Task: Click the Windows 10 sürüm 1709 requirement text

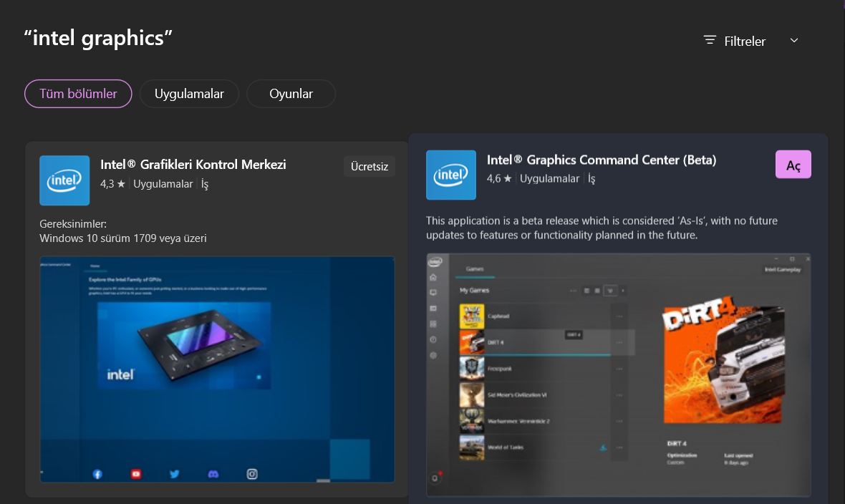Action: pos(123,238)
